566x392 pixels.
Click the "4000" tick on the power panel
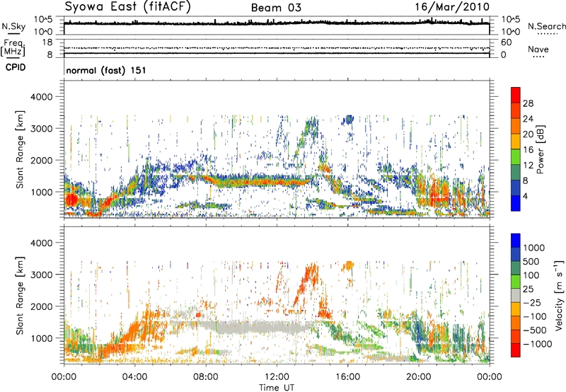coord(41,97)
